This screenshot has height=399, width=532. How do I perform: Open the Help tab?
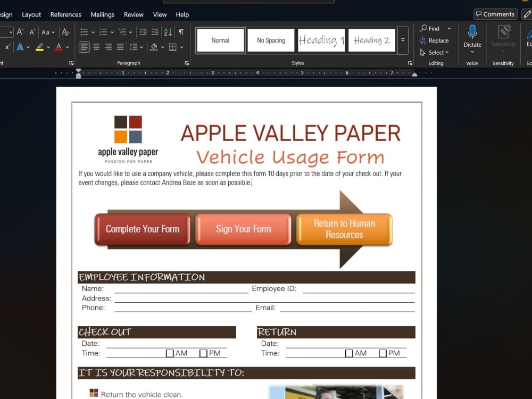182,14
